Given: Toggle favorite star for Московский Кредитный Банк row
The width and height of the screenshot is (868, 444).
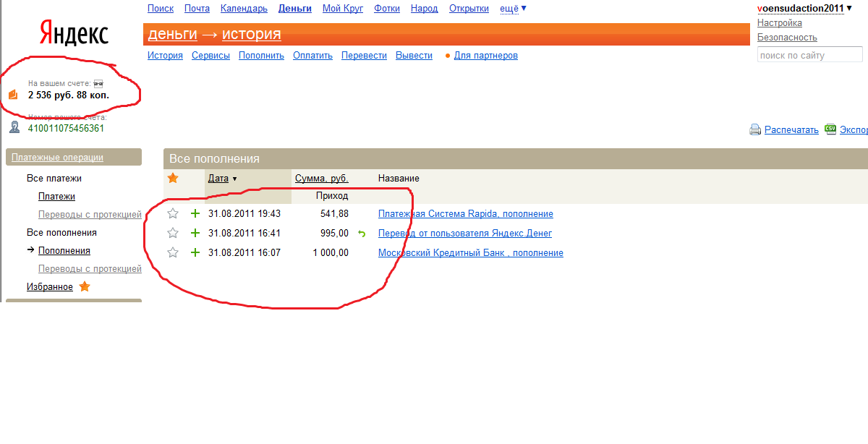Looking at the screenshot, I should (x=173, y=253).
